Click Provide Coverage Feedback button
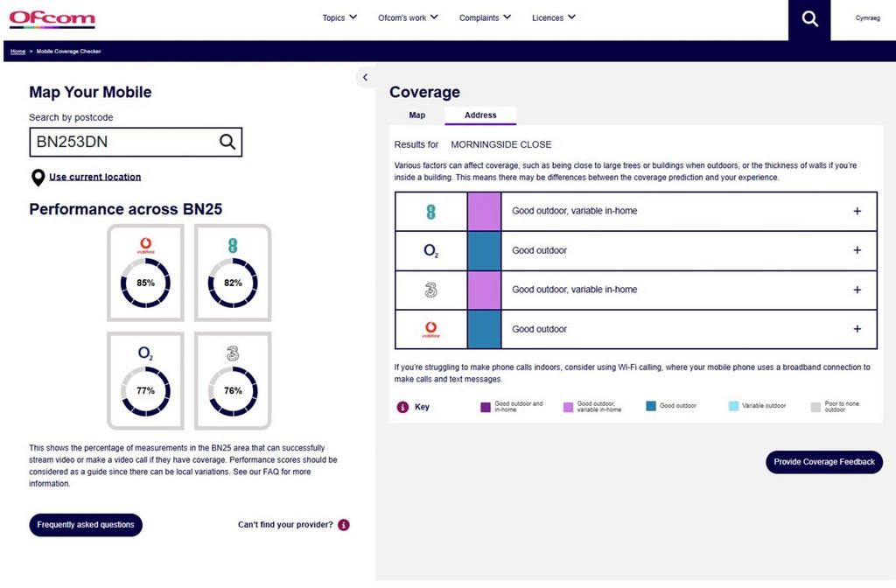 tap(823, 462)
